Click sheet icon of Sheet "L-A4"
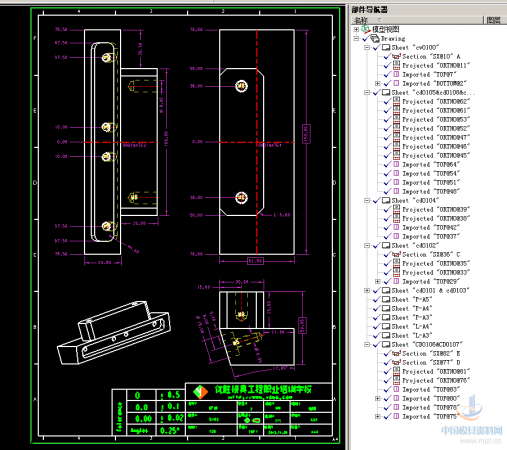 pyautogui.click(x=386, y=326)
